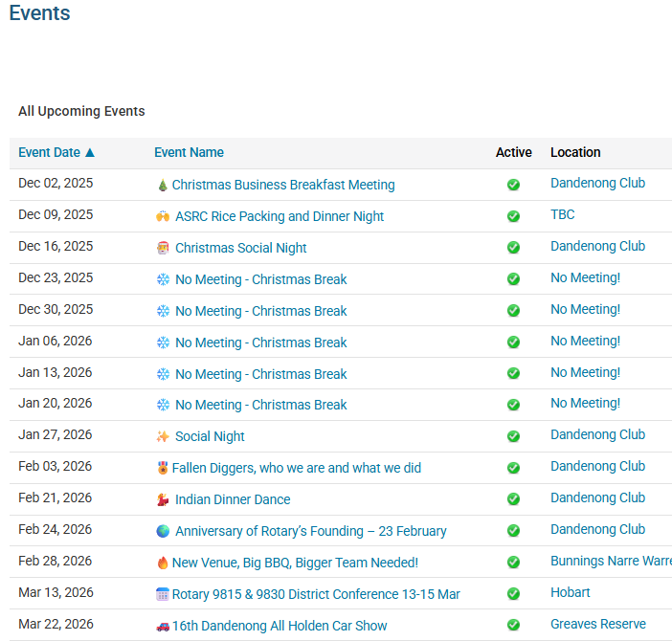
Task: Click snowflake icon in Jan 06, 2026 row
Action: click(x=163, y=343)
